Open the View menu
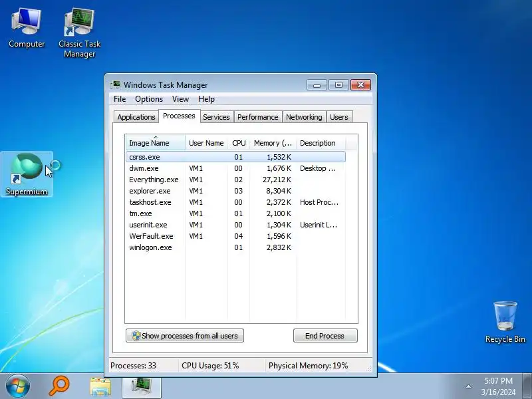Viewport: 532px width, 399px height. pos(180,99)
